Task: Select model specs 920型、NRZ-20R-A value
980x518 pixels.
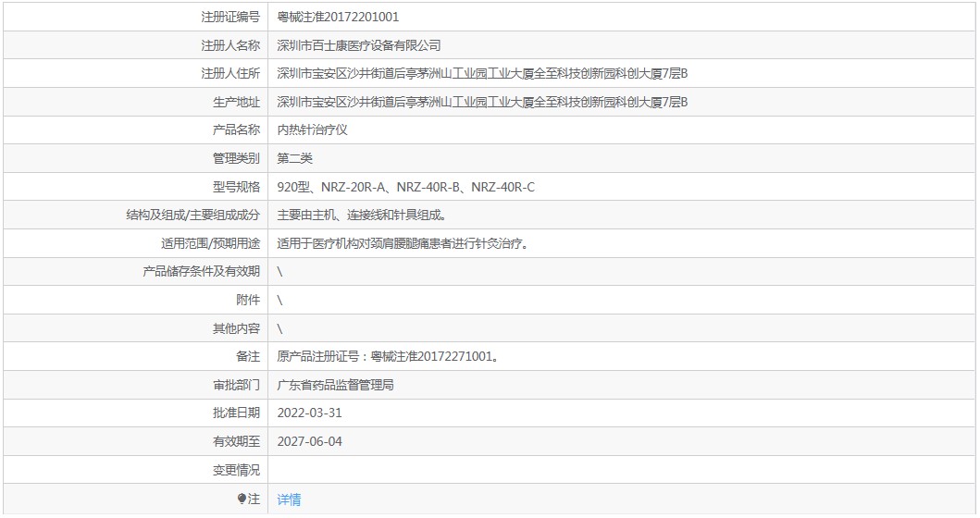Action: click(x=405, y=187)
